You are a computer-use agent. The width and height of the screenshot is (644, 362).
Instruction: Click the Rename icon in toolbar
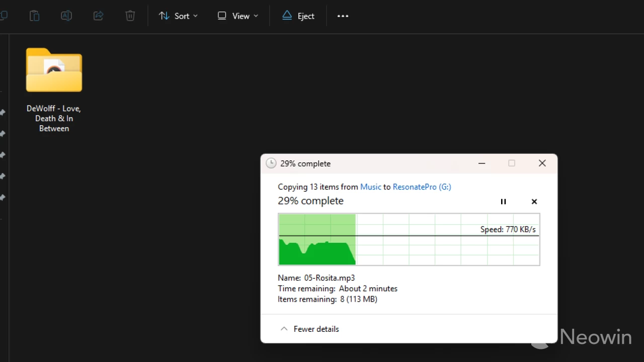pos(66,16)
